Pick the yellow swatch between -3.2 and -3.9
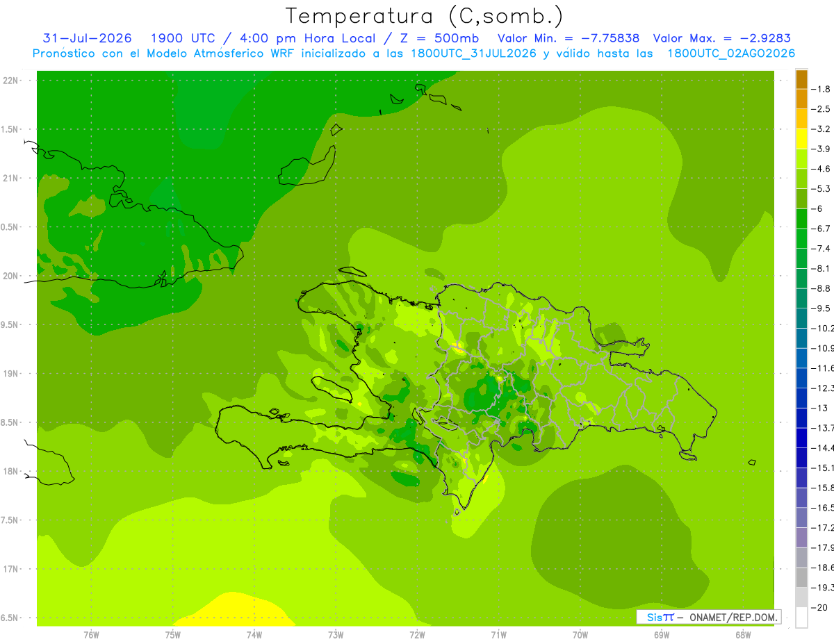This screenshot has height=644, width=834. (x=801, y=139)
